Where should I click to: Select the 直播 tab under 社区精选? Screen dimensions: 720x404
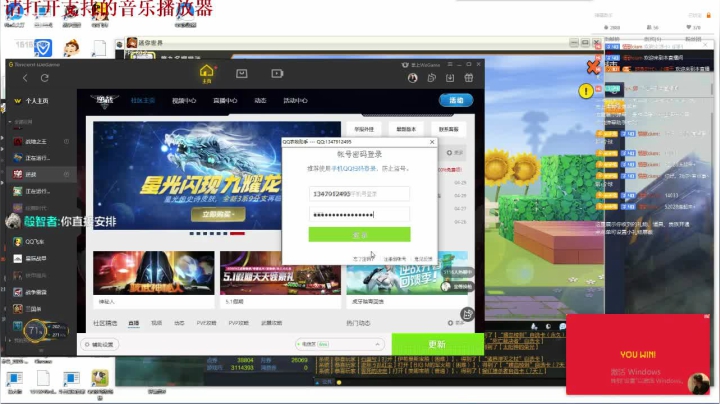pos(134,323)
